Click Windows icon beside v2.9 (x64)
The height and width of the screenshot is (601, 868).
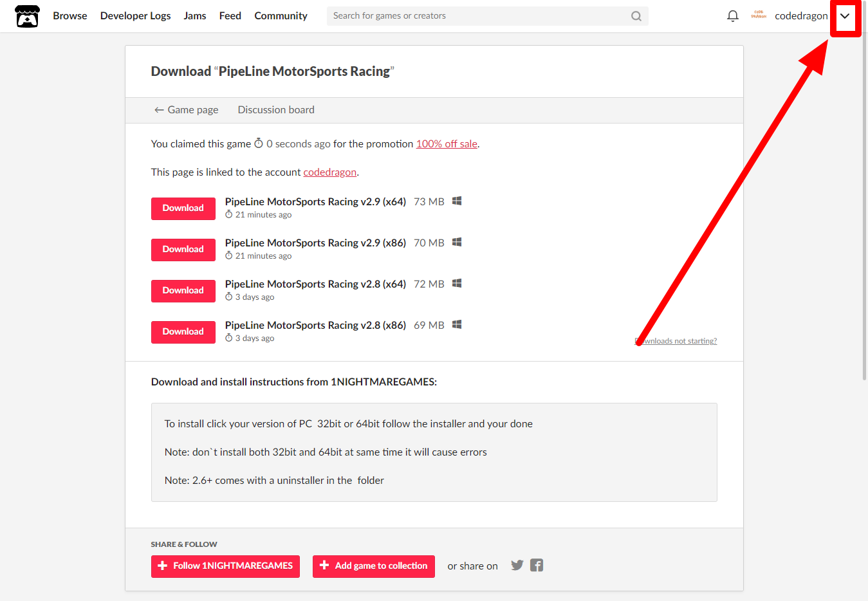(x=457, y=201)
